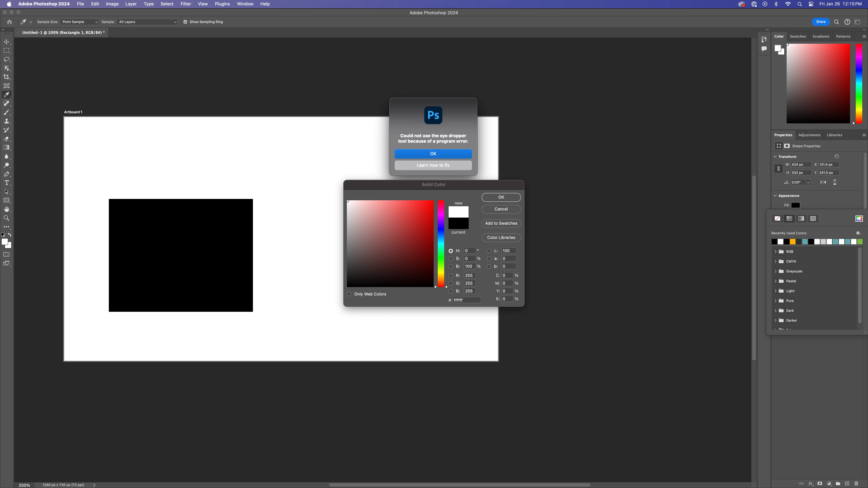Collapse the Transform section
This screenshot has height=488, width=868.
coord(775,157)
